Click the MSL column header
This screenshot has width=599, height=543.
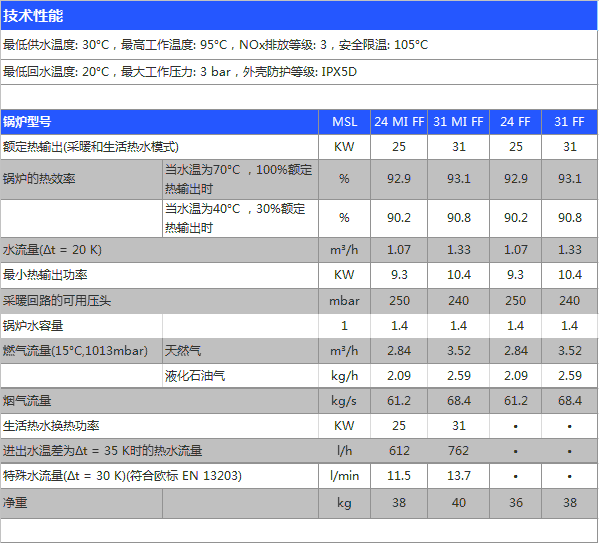tap(344, 122)
